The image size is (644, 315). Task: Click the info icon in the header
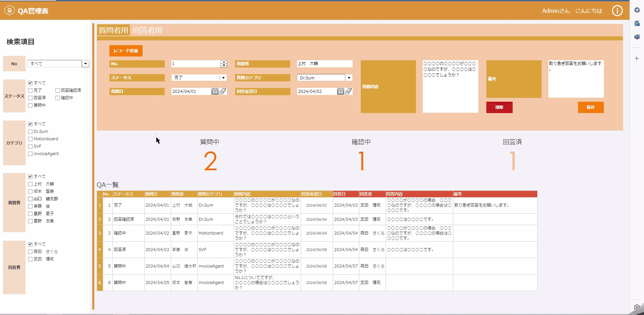[617, 10]
